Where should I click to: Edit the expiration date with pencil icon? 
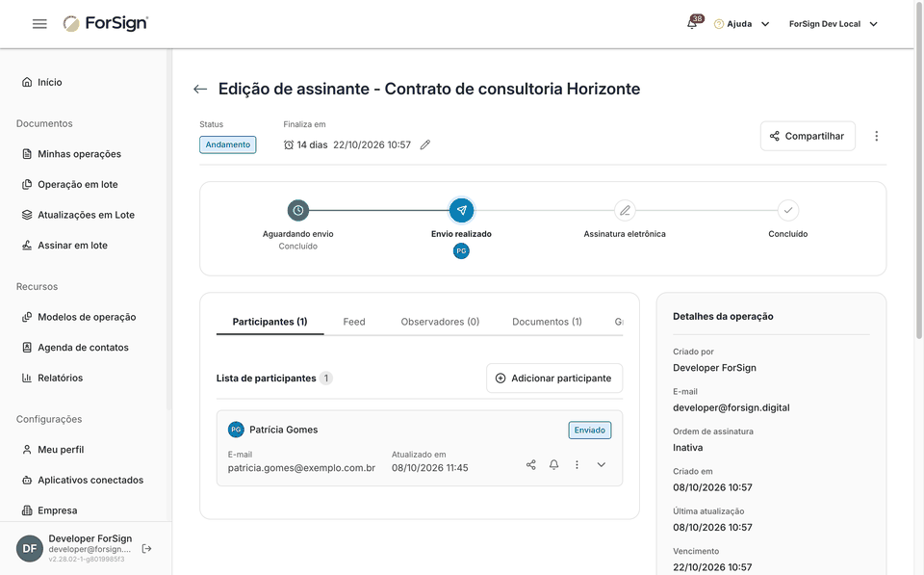click(x=424, y=145)
